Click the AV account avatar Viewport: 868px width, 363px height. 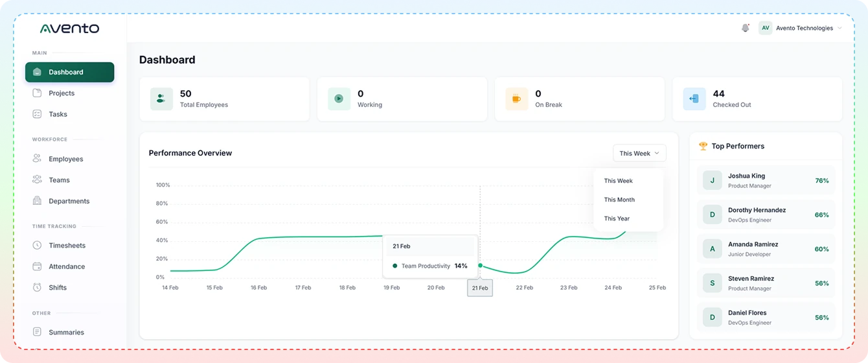pos(766,28)
